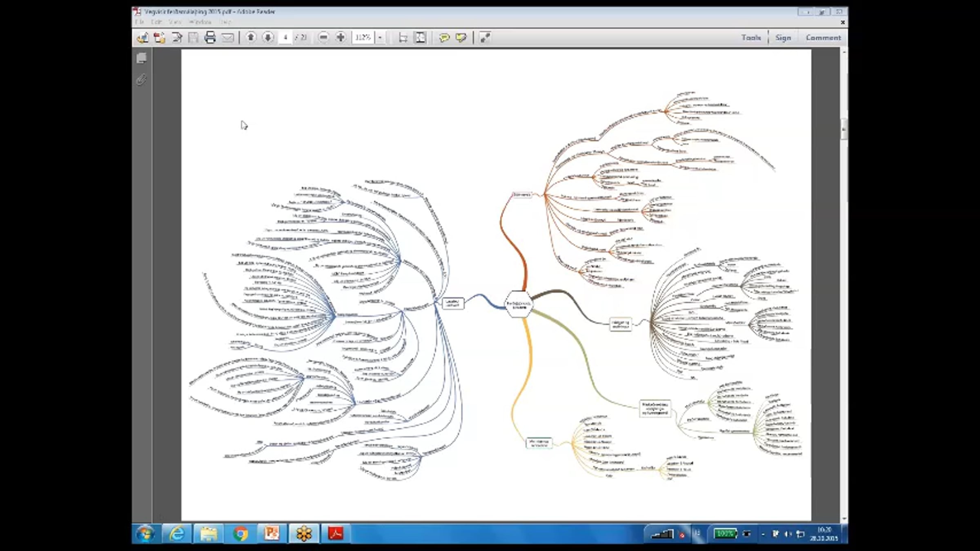Click the Sign button
Screen dimensions: 980x551
[783, 38]
